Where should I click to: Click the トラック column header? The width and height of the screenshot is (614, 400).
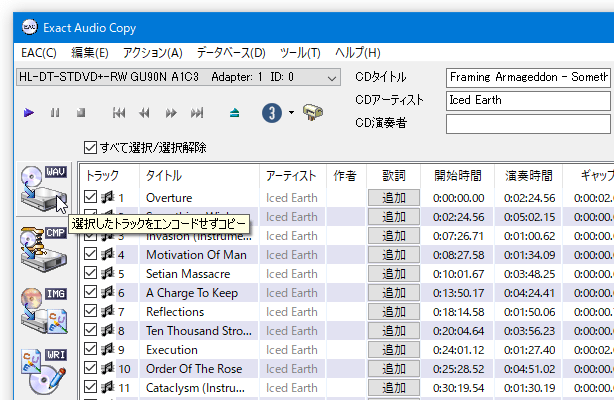(x=110, y=176)
